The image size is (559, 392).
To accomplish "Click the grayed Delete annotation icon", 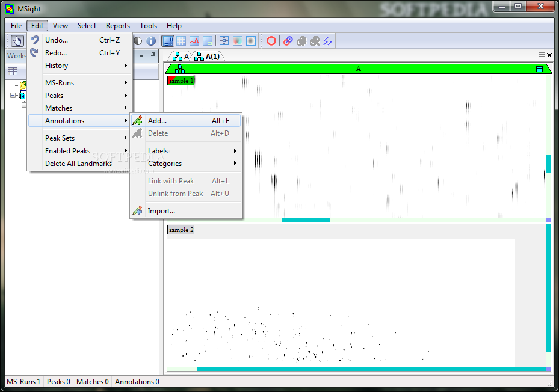I will 138,133.
